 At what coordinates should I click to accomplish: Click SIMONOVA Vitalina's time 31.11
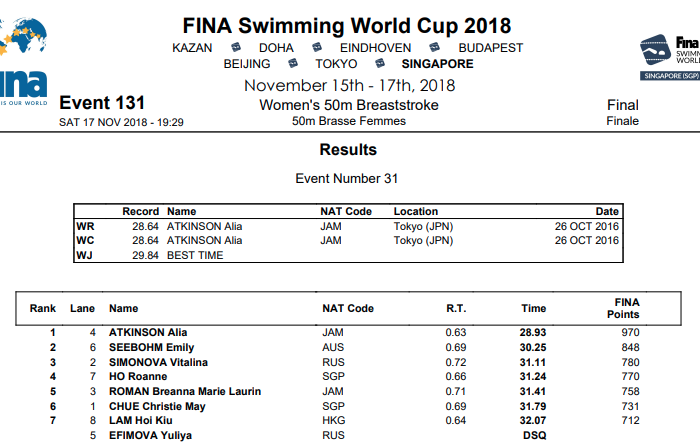[x=534, y=361]
